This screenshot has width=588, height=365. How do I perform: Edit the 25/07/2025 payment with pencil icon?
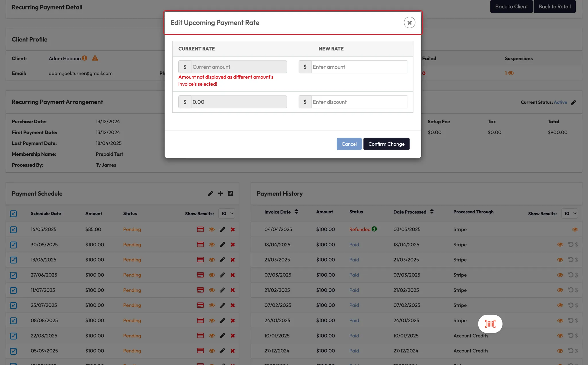coord(222,305)
